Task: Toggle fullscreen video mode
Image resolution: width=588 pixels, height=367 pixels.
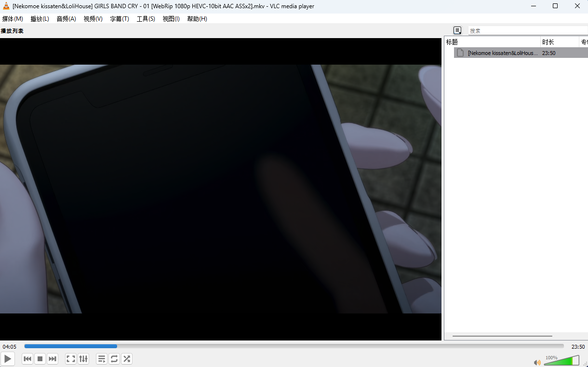Action: (x=71, y=359)
